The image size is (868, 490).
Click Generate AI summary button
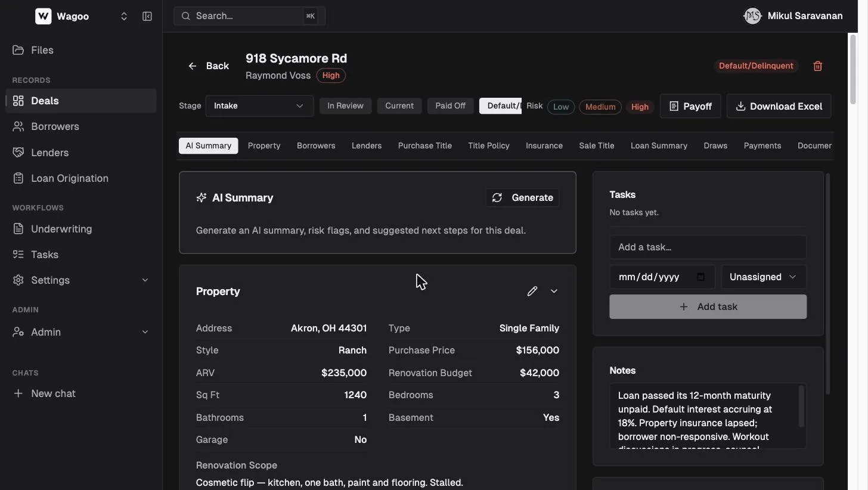(x=523, y=198)
